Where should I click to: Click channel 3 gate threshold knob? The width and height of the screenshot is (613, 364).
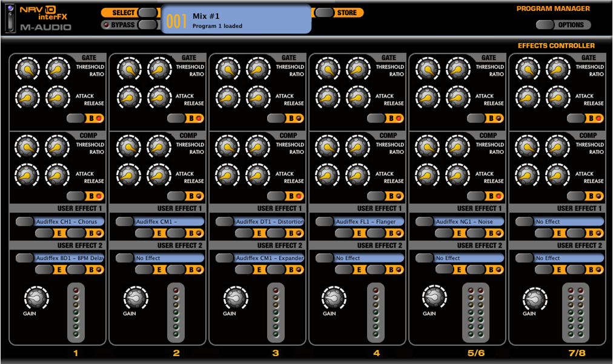228,69
